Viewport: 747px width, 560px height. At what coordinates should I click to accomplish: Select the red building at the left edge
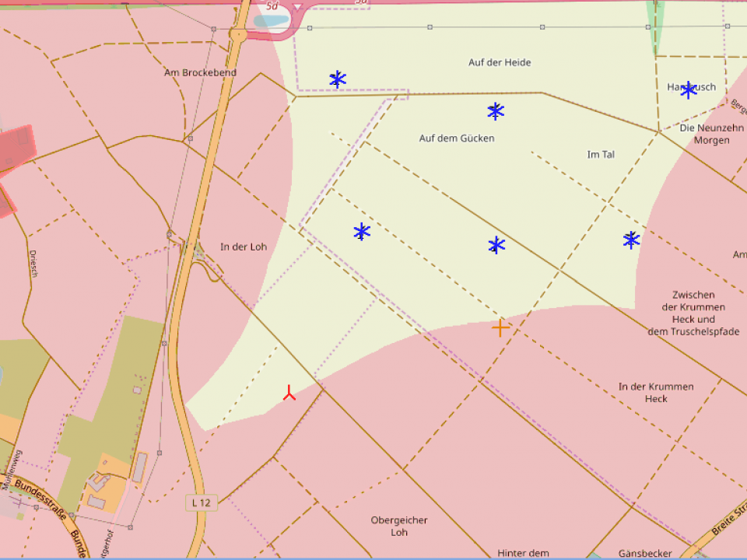(17, 146)
